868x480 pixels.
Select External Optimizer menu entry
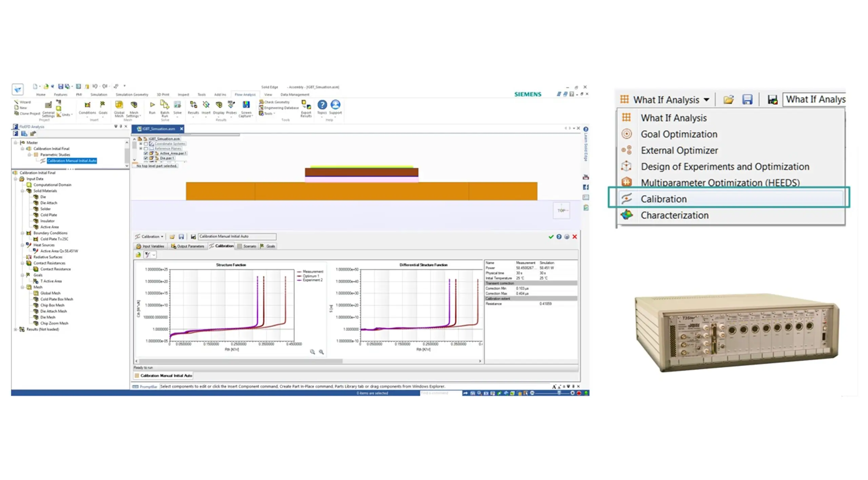pyautogui.click(x=679, y=150)
